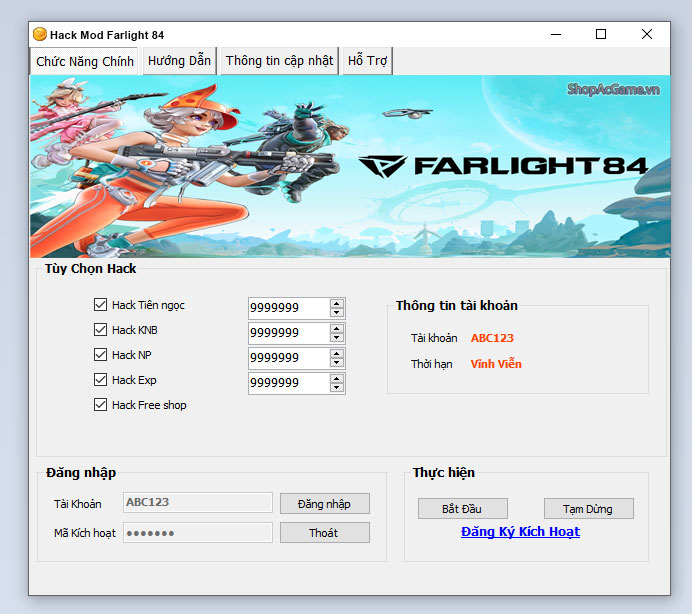Decrease the Hack Exp value with down arrow
693x616 pixels.
(336, 388)
